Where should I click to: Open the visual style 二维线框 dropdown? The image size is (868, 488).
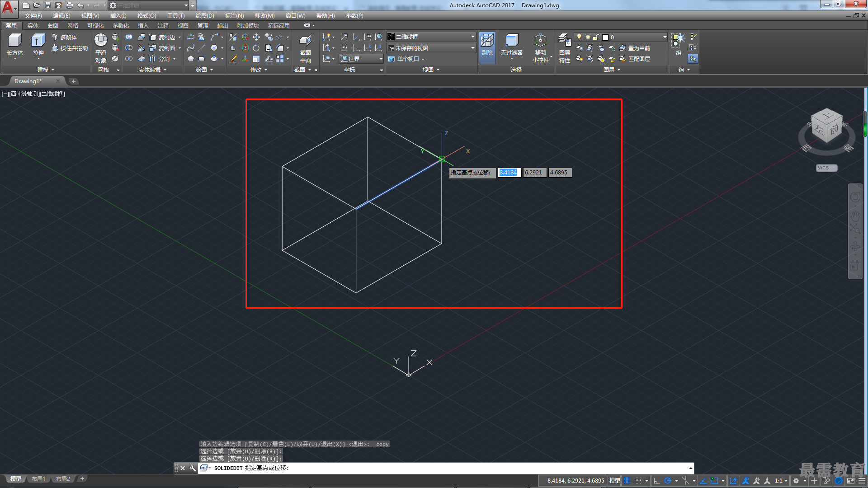(x=431, y=37)
